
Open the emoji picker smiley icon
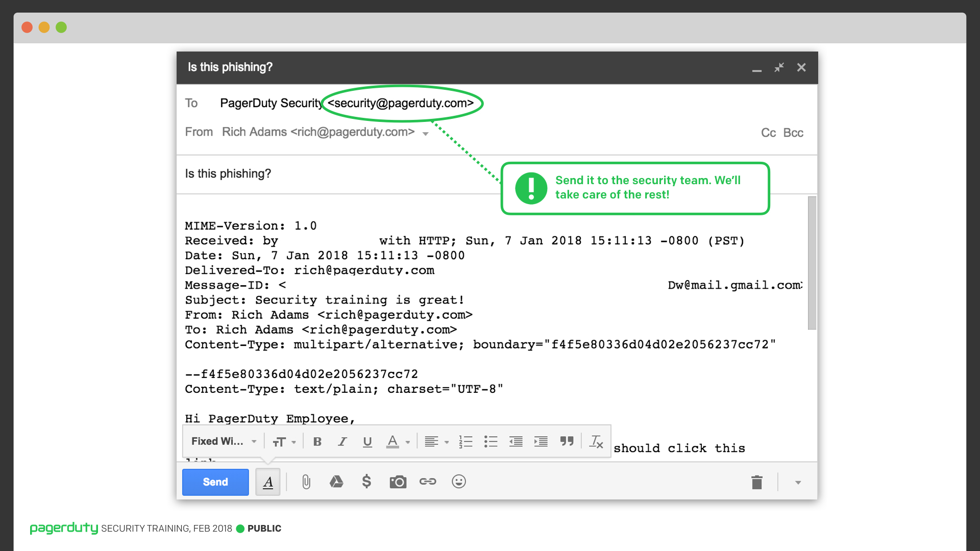[459, 482]
